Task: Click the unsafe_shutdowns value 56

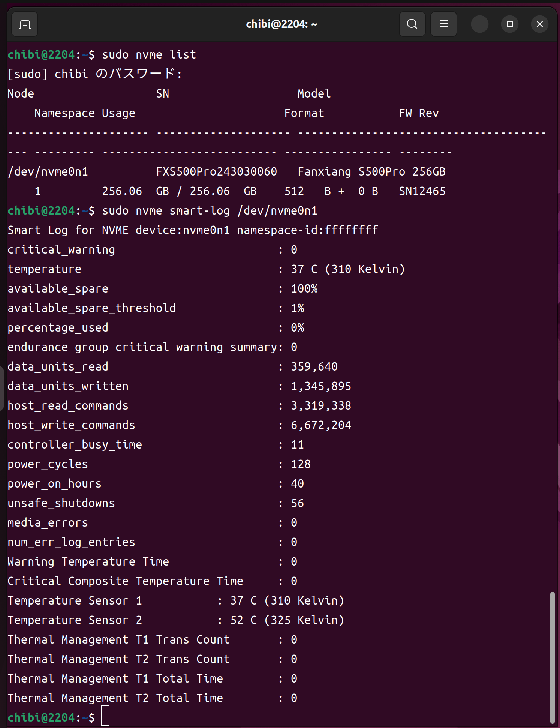Action: [297, 503]
